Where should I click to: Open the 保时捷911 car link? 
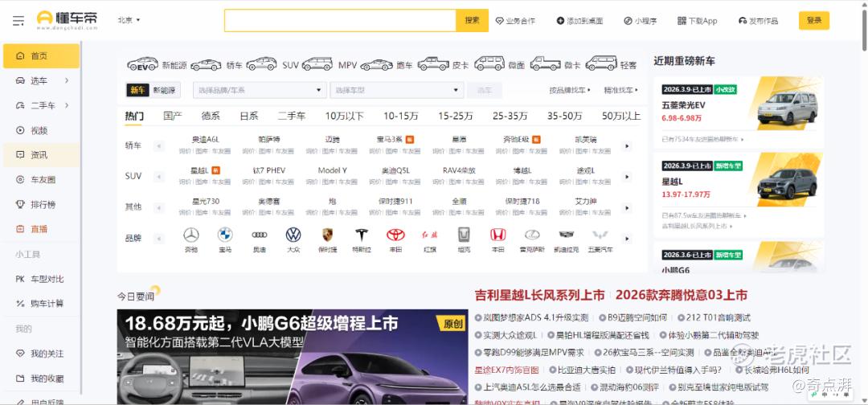coord(395,202)
